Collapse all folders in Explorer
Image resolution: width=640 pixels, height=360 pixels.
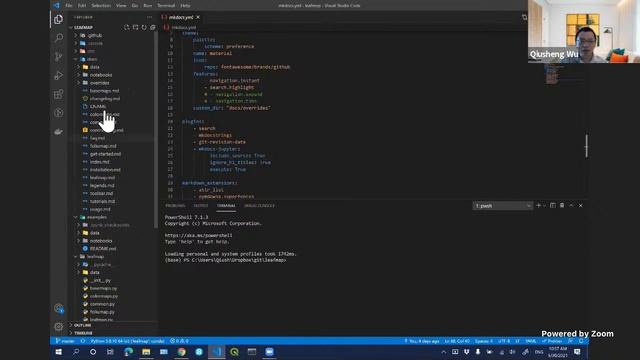click(x=153, y=27)
